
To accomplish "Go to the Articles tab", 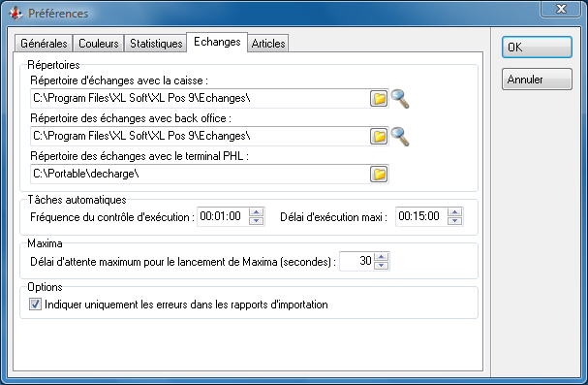I will coord(268,44).
